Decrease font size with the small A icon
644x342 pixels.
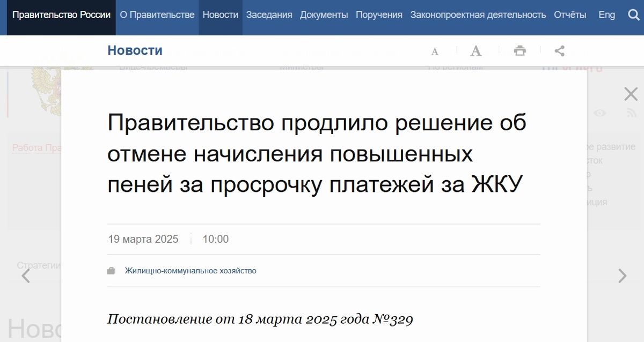coord(434,51)
